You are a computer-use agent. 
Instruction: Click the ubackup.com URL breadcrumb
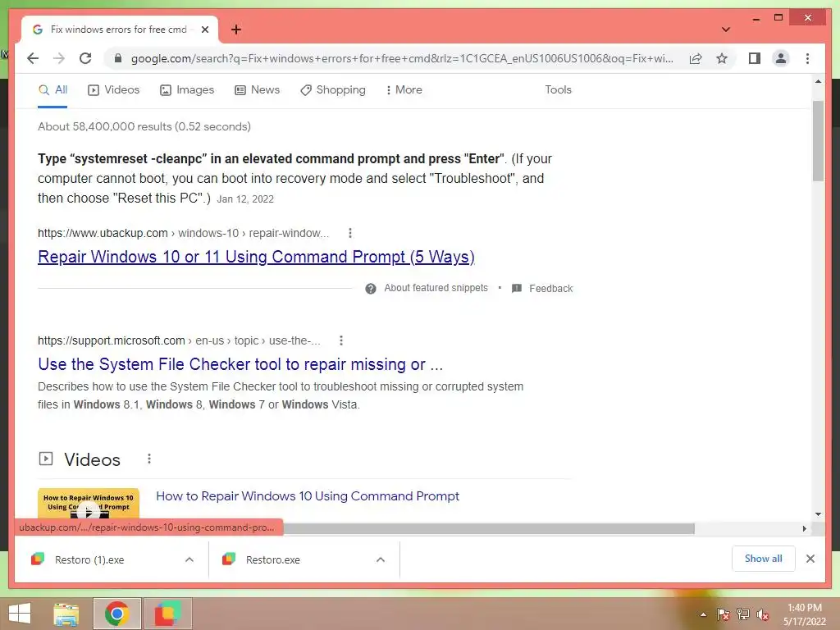[183, 233]
